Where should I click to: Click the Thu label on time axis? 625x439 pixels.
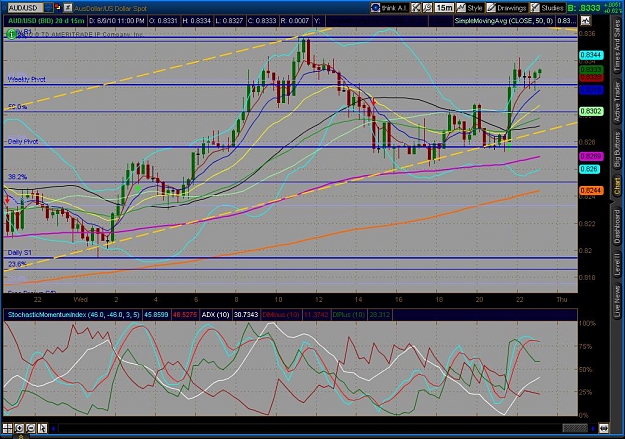(561, 299)
